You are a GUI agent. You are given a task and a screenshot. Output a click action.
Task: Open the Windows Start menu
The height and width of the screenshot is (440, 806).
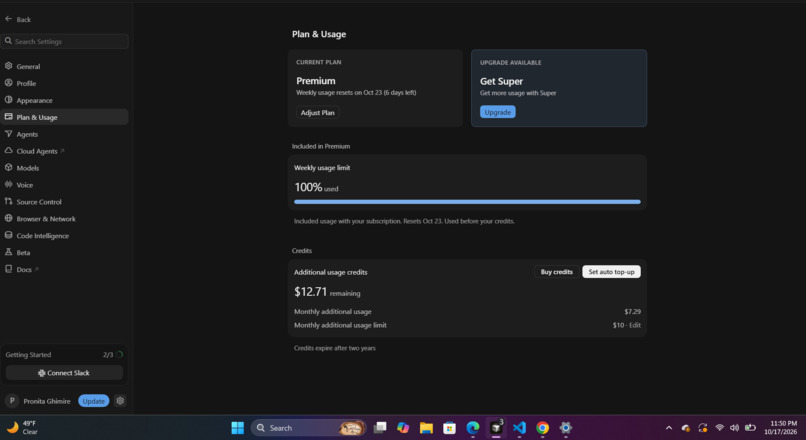click(237, 428)
